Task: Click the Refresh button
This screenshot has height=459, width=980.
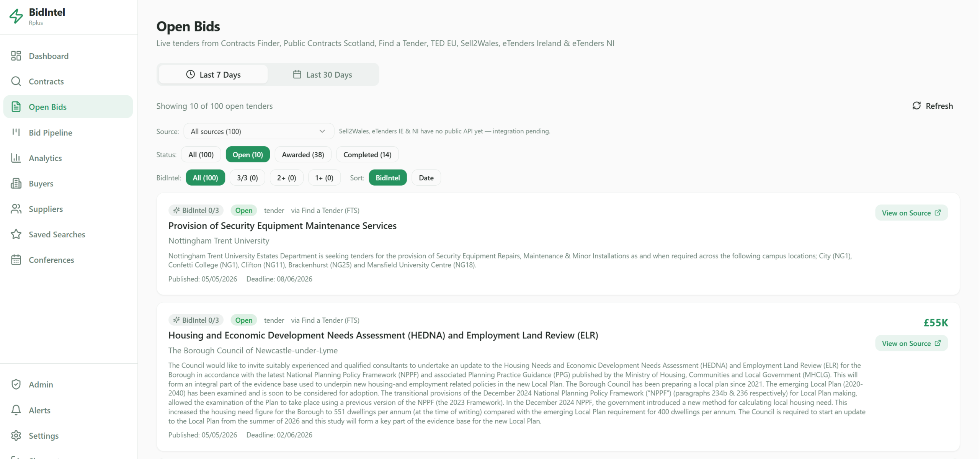Action: (933, 106)
